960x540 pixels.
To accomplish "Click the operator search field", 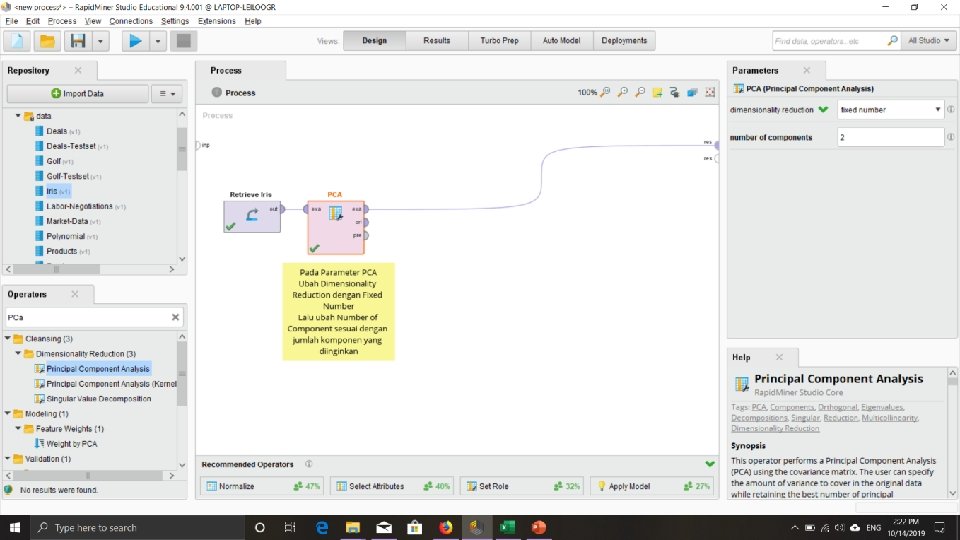I will (87, 317).
